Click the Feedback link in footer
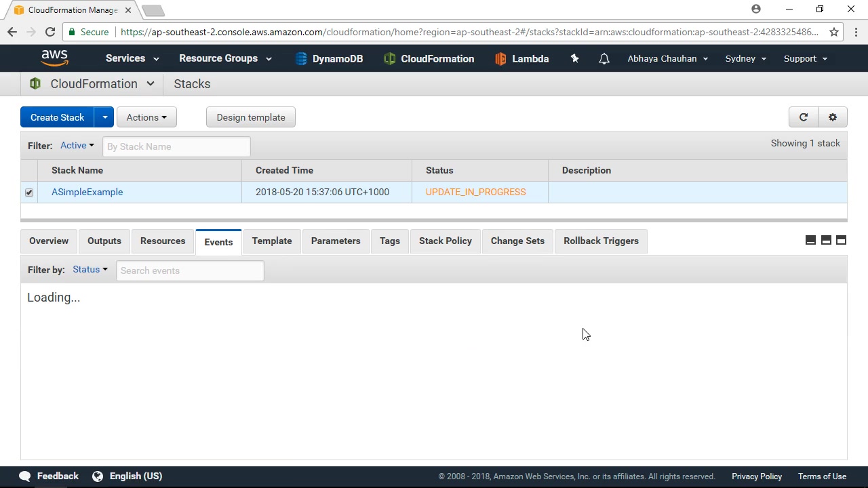Screen dimensions: 868x488 [58, 476]
